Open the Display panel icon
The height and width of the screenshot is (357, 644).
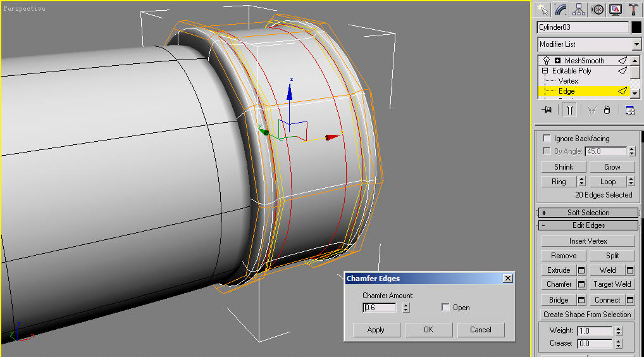pos(615,9)
